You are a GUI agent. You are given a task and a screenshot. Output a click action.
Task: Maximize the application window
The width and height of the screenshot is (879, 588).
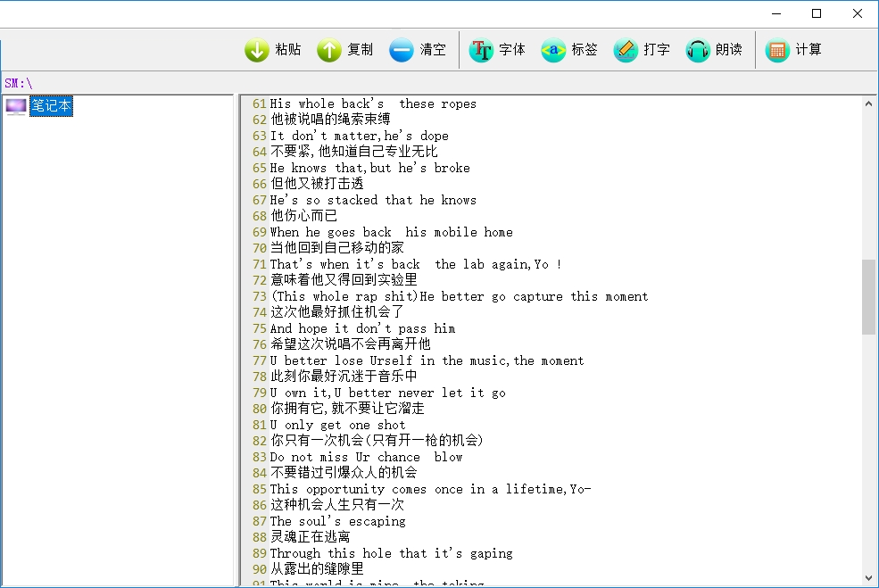[817, 13]
